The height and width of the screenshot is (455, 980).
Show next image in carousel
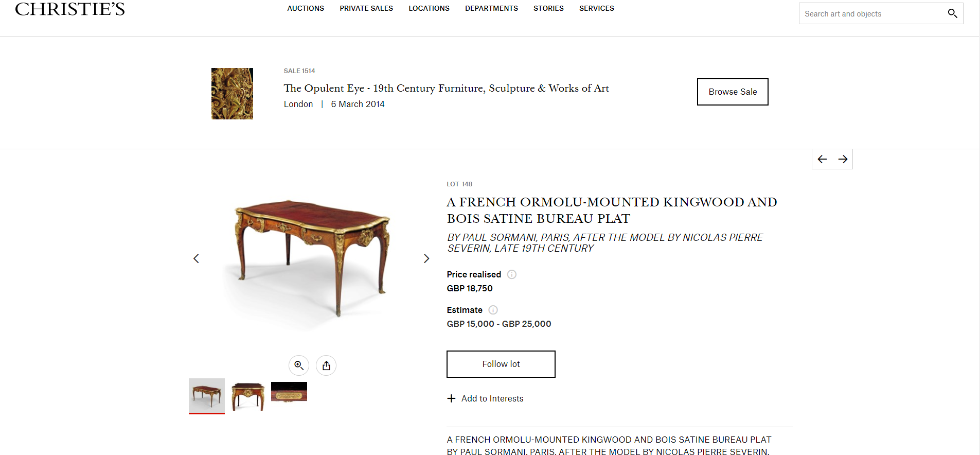pyautogui.click(x=426, y=258)
